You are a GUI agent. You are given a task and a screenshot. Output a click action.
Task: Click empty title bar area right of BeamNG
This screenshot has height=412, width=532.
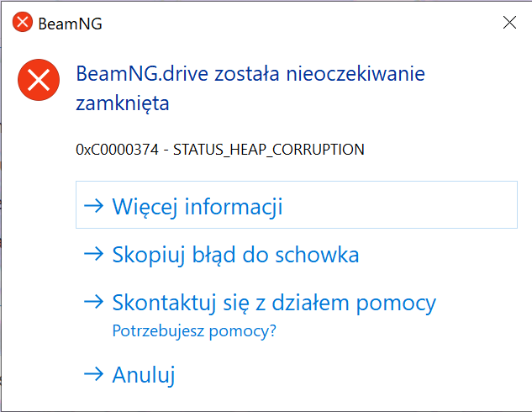[294, 24]
